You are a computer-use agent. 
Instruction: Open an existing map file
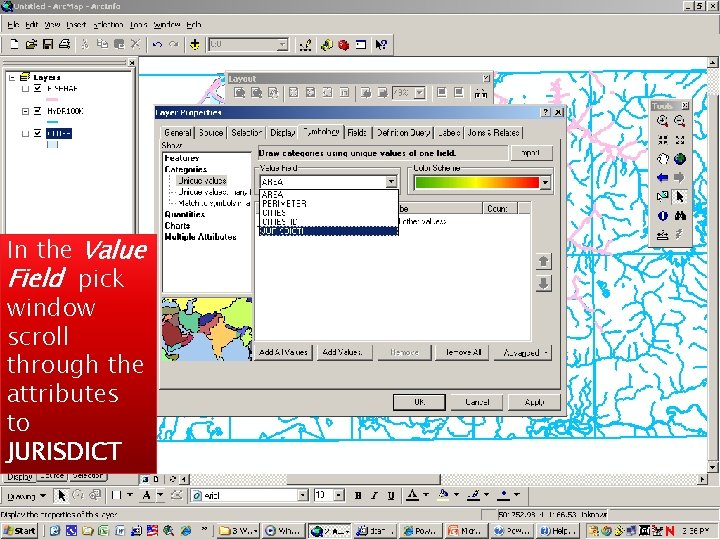(x=31, y=45)
